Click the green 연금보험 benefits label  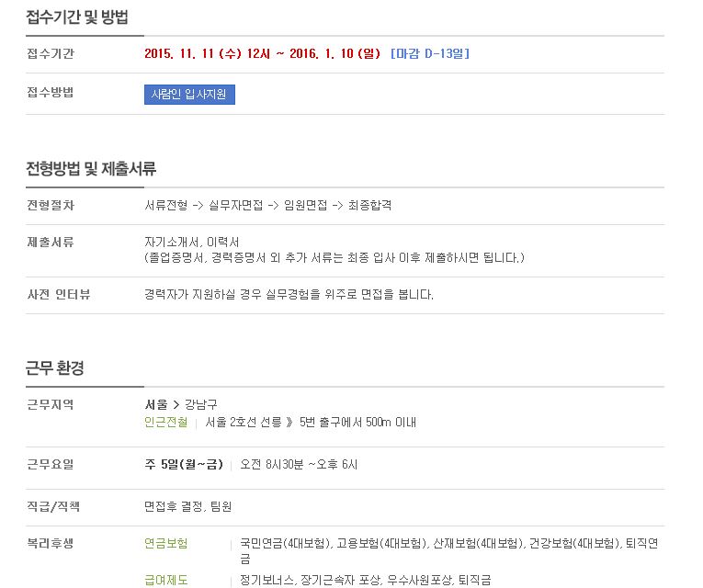point(166,544)
